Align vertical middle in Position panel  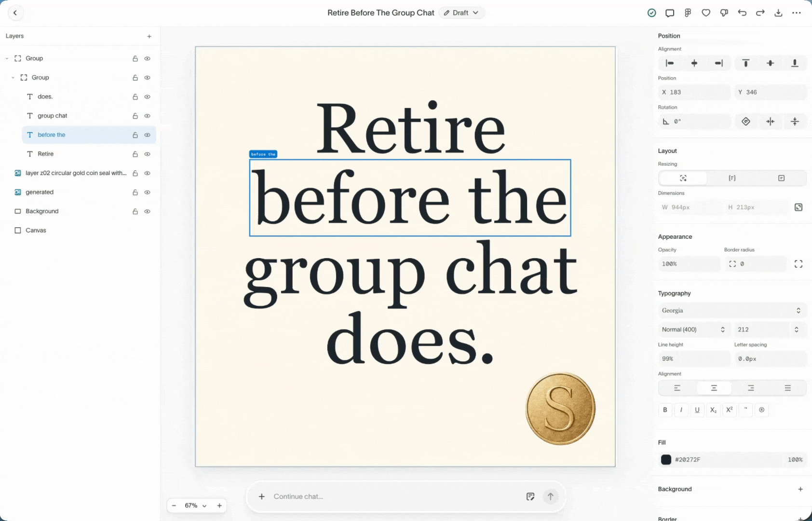[x=771, y=63]
